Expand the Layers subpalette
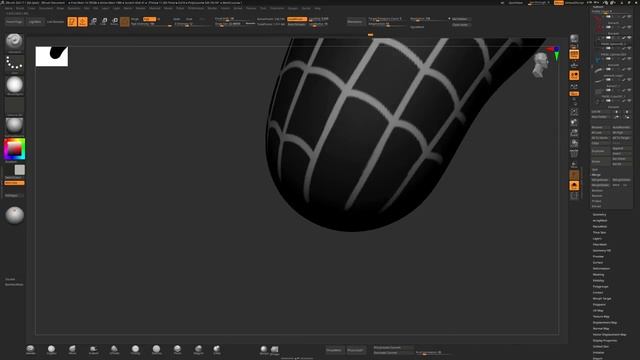This screenshot has height=360, width=640. 597,238
